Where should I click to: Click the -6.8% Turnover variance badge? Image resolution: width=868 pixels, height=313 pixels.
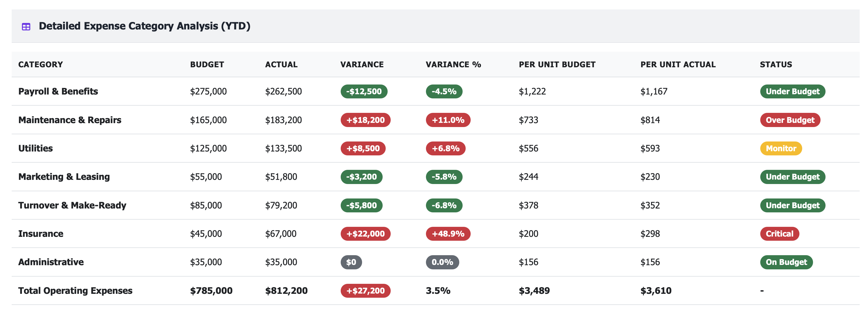coord(444,205)
